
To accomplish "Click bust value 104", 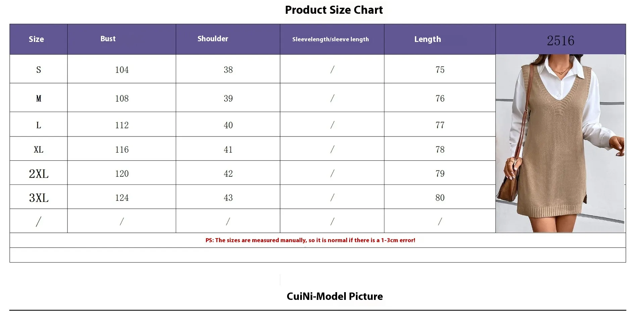I will (122, 70).
